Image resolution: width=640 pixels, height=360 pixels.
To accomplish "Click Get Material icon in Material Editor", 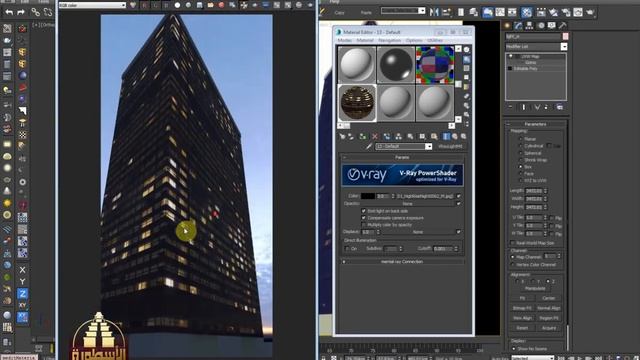I will (342, 136).
